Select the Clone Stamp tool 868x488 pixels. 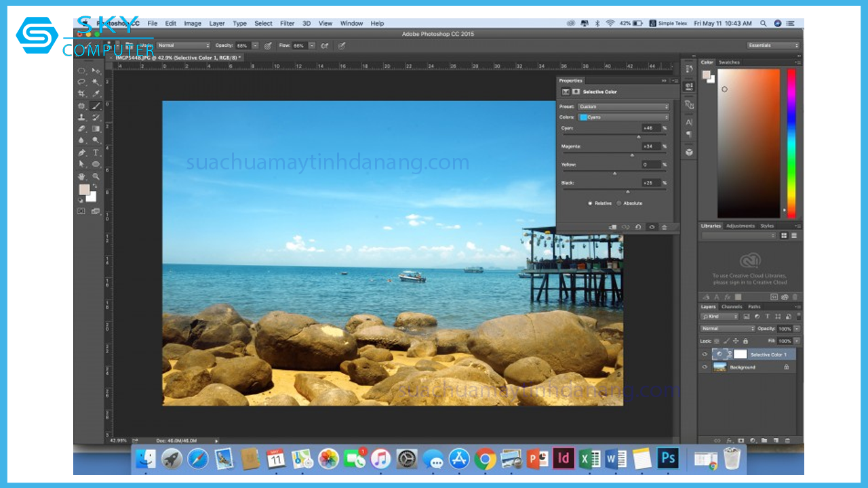tap(81, 117)
